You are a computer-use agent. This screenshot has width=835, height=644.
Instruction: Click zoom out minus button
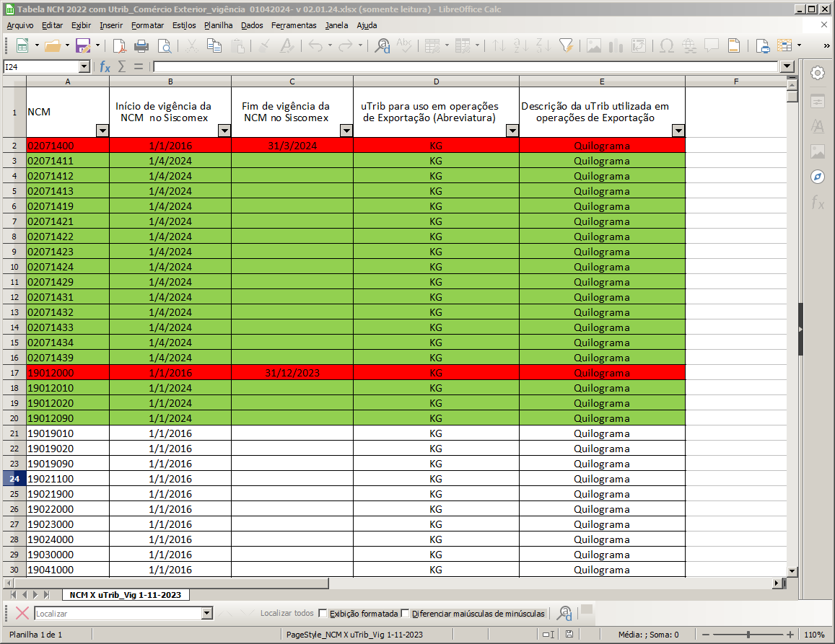(706, 635)
